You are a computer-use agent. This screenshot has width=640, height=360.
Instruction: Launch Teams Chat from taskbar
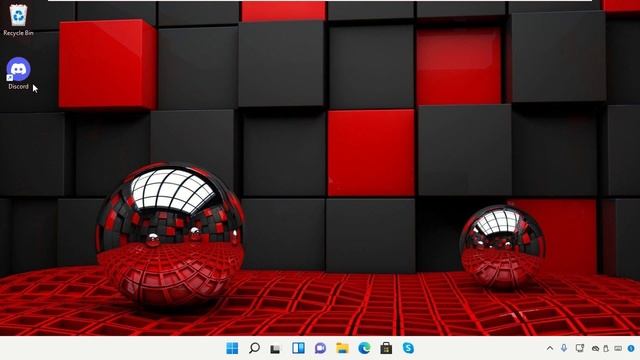[x=320, y=348]
